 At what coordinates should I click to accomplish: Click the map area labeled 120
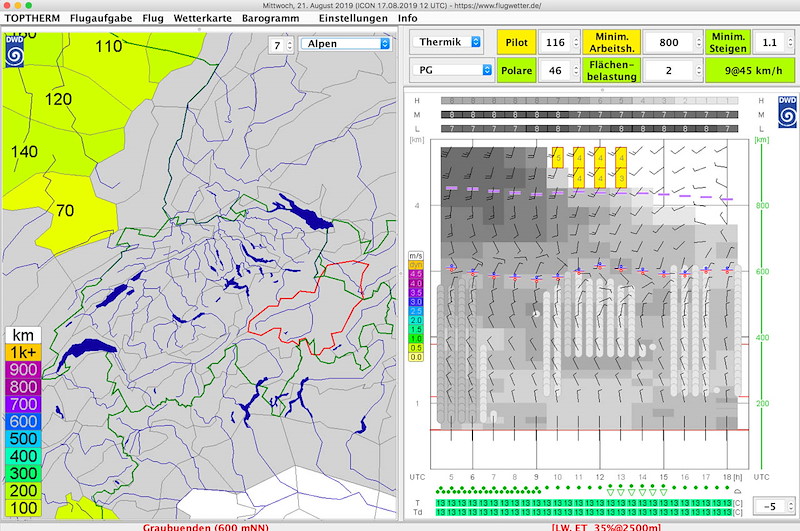click(x=58, y=99)
